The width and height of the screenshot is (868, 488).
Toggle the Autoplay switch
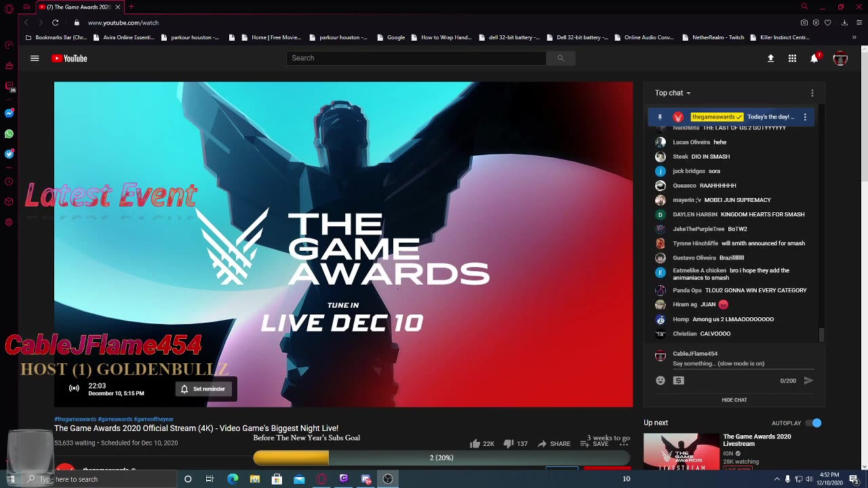point(813,423)
